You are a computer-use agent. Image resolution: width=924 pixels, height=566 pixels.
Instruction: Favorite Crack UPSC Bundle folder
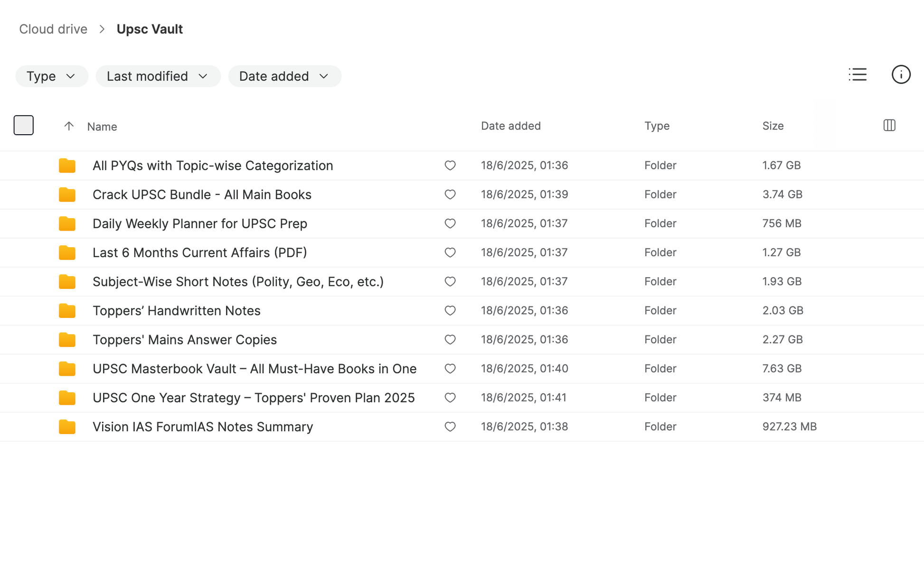click(x=450, y=195)
